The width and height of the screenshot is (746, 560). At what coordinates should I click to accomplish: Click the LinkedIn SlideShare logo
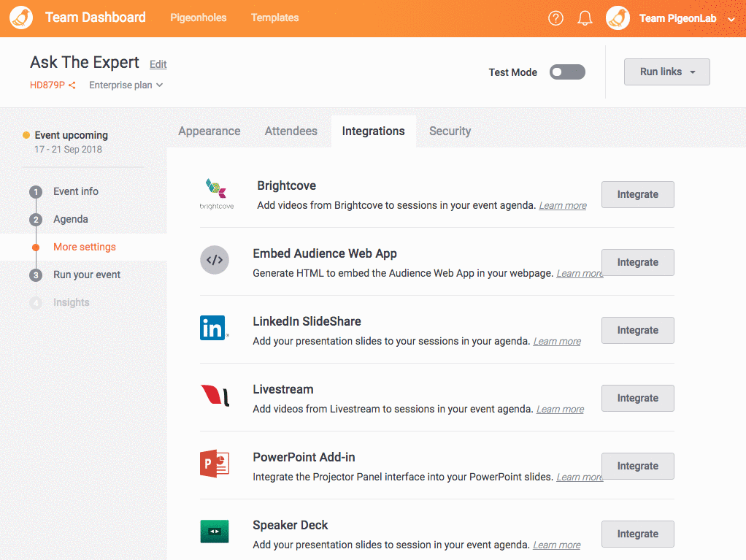click(x=214, y=328)
